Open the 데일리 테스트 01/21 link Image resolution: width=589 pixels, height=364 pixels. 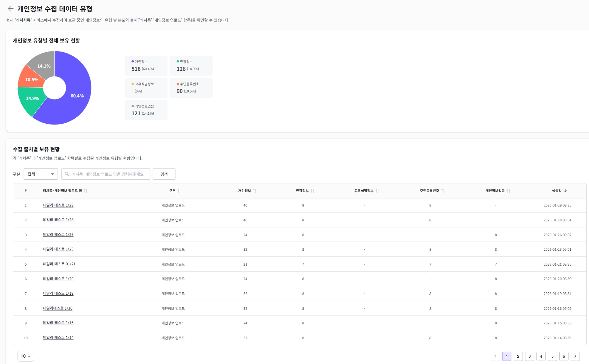(59, 264)
